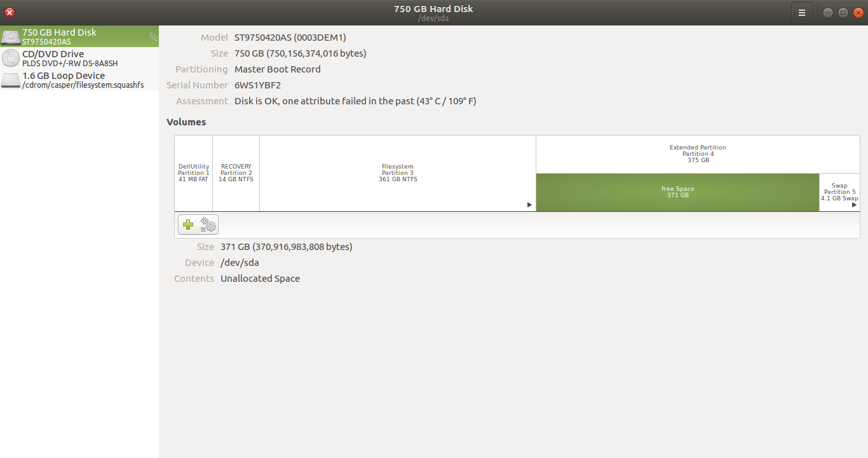Click the 750 GB Hard Disk window title

433,9
